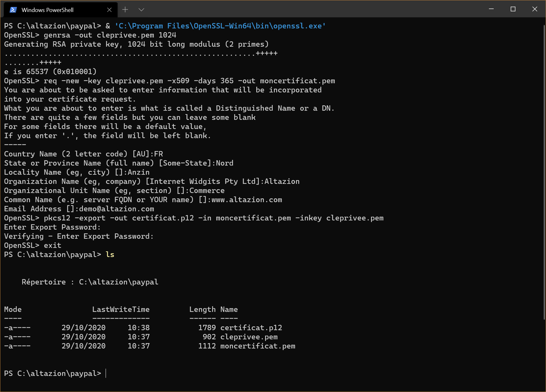Click the vertical scrollbar of the terminal

544,172
